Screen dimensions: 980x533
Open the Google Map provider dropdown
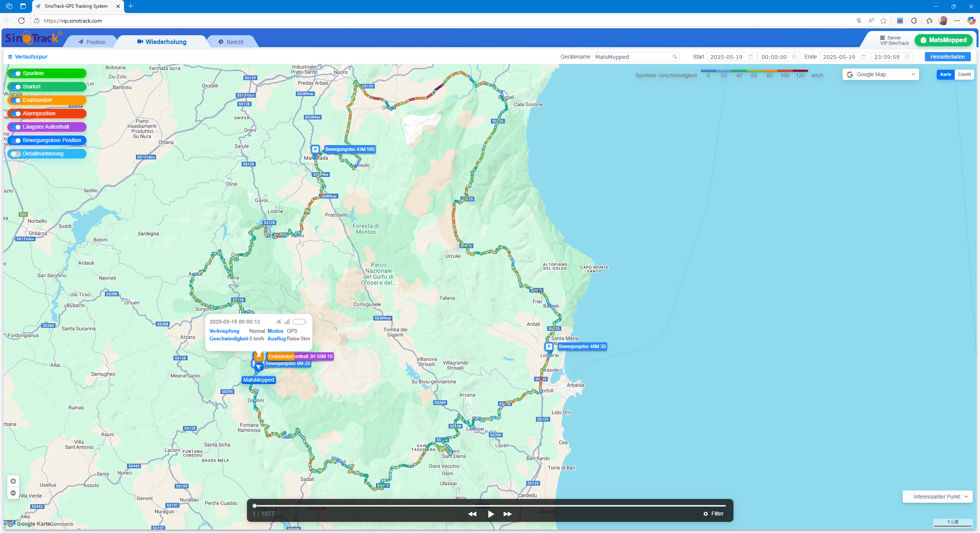pyautogui.click(x=880, y=74)
